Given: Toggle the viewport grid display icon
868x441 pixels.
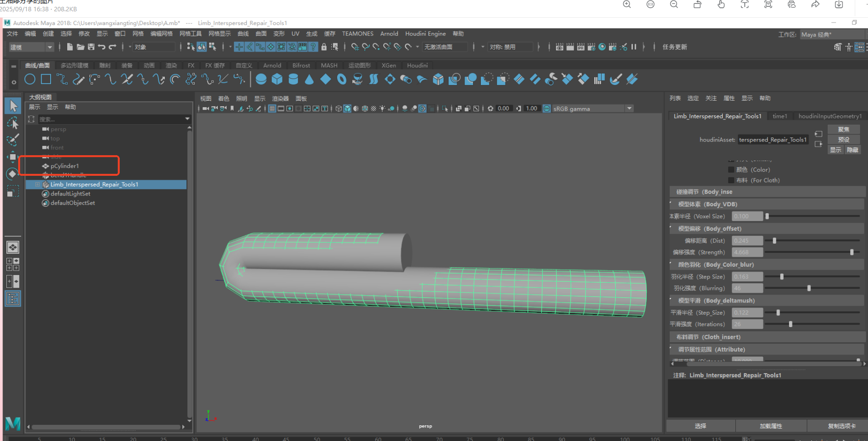Looking at the screenshot, I should tap(272, 109).
